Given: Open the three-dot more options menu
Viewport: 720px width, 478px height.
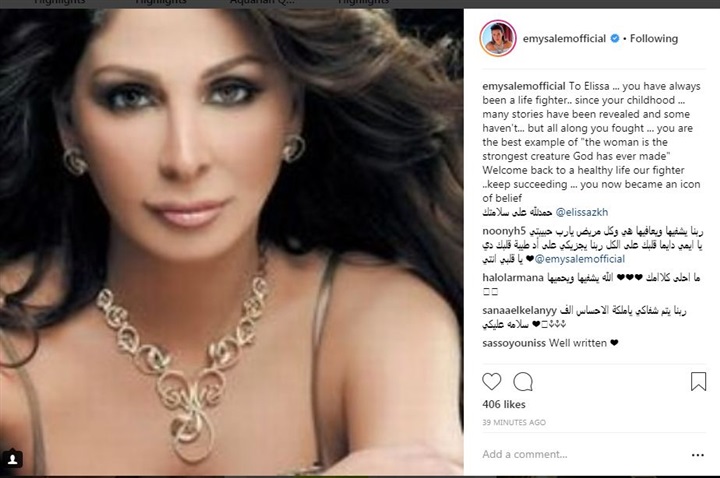Looking at the screenshot, I should [698, 455].
